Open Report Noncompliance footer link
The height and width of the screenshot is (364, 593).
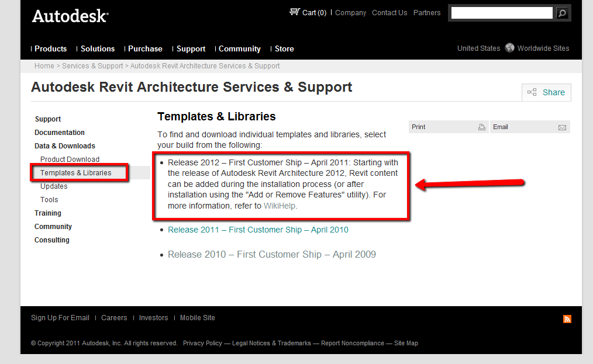coord(353,343)
